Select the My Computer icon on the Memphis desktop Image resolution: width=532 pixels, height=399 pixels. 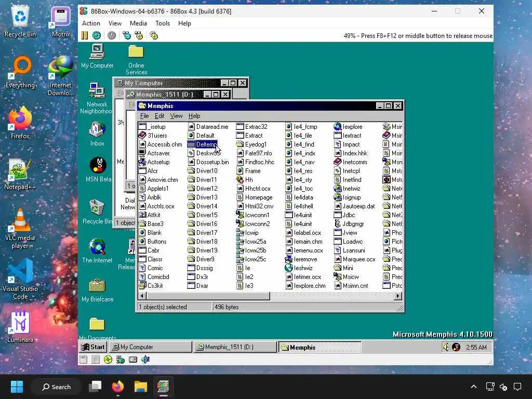97,56
